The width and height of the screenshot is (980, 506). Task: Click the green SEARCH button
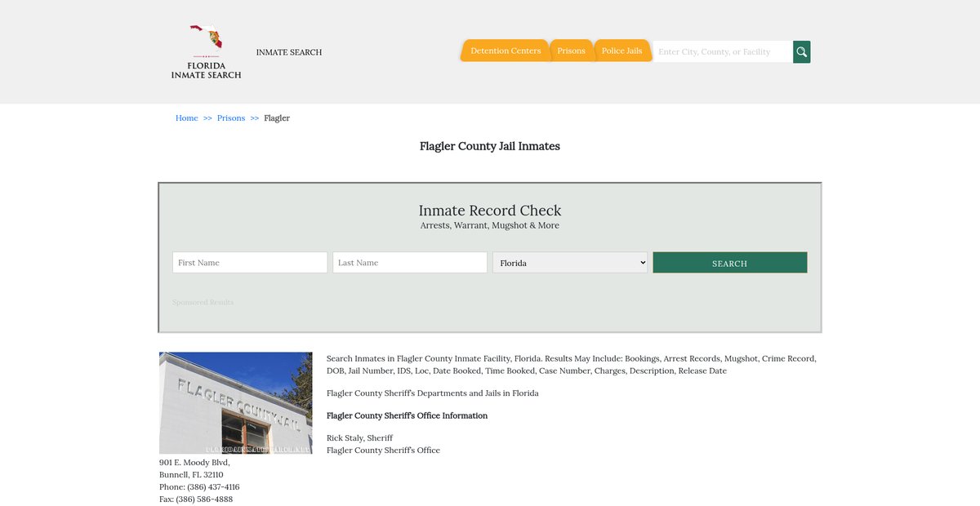tap(730, 263)
